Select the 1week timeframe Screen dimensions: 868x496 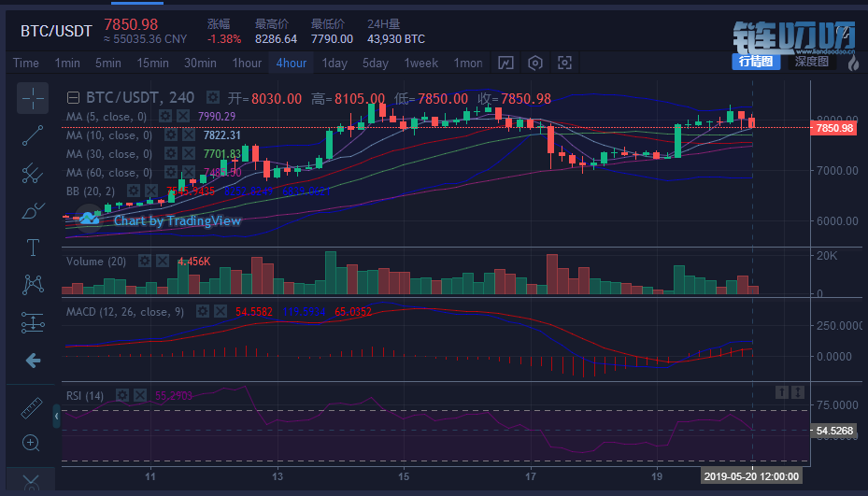coord(421,63)
